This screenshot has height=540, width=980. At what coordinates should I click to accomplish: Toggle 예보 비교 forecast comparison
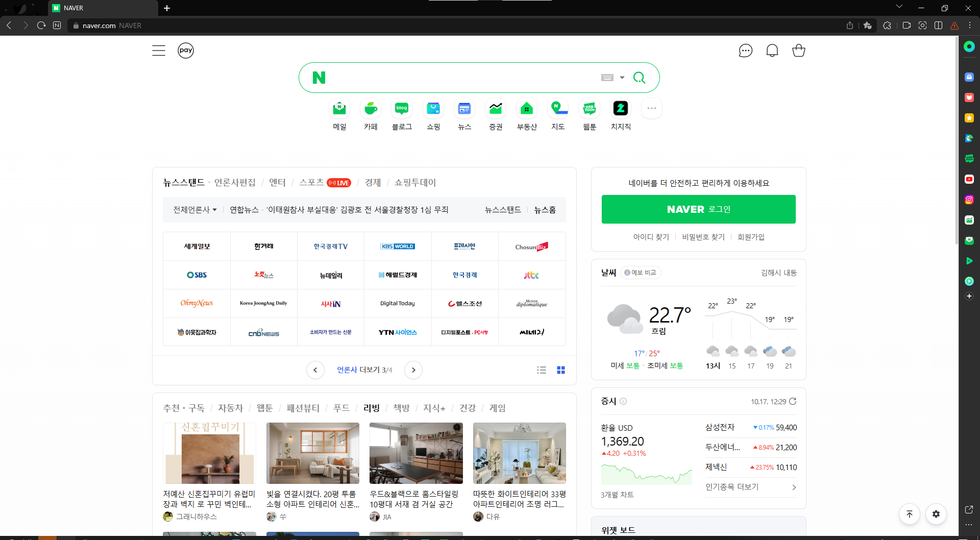tap(640, 273)
